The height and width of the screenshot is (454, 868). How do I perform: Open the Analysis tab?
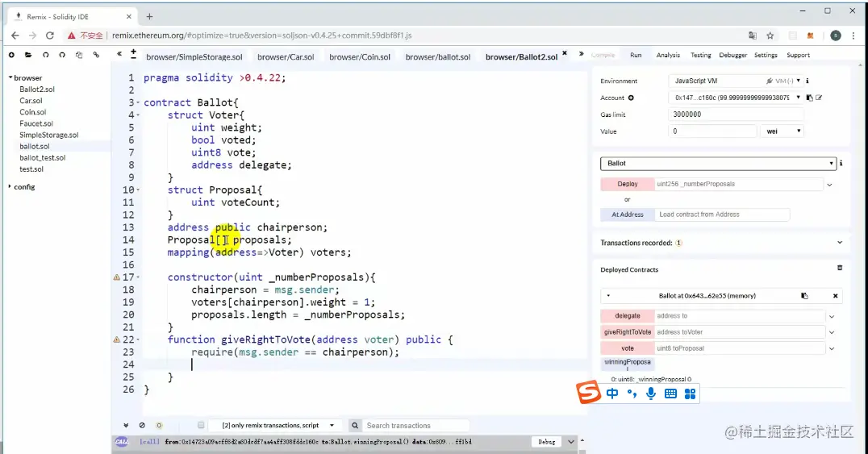(668, 55)
